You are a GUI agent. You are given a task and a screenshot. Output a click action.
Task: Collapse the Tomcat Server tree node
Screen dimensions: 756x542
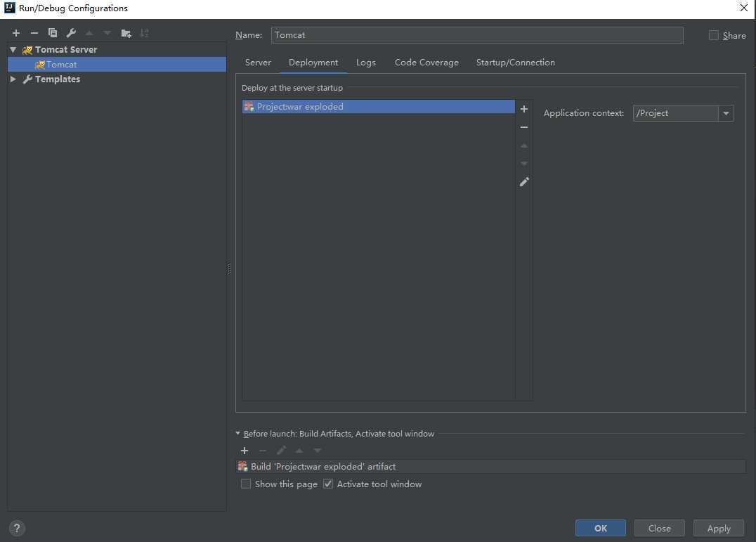click(x=13, y=50)
